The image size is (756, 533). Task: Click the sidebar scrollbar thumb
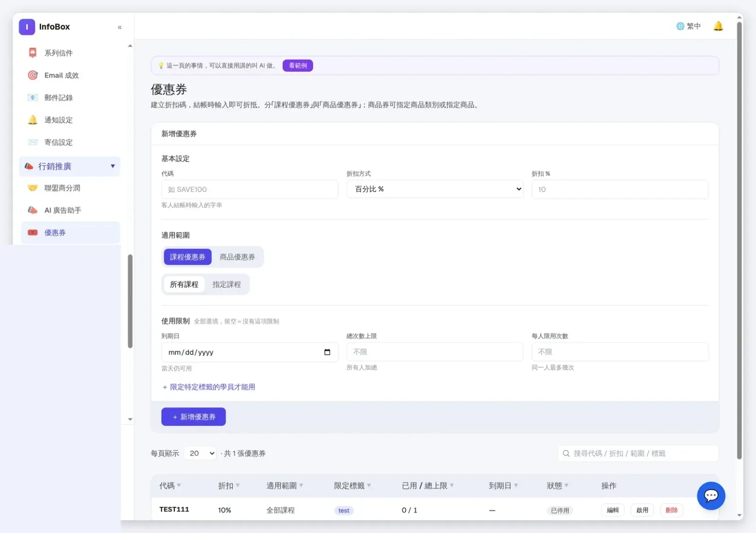(130, 301)
